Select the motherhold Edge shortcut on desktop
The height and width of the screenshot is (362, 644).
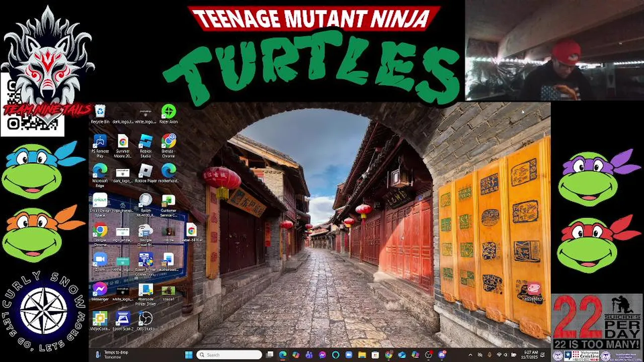coord(169,173)
